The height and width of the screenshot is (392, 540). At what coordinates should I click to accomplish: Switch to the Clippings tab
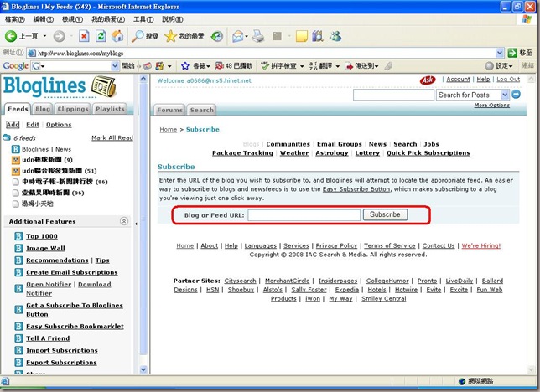pyautogui.click(x=73, y=109)
